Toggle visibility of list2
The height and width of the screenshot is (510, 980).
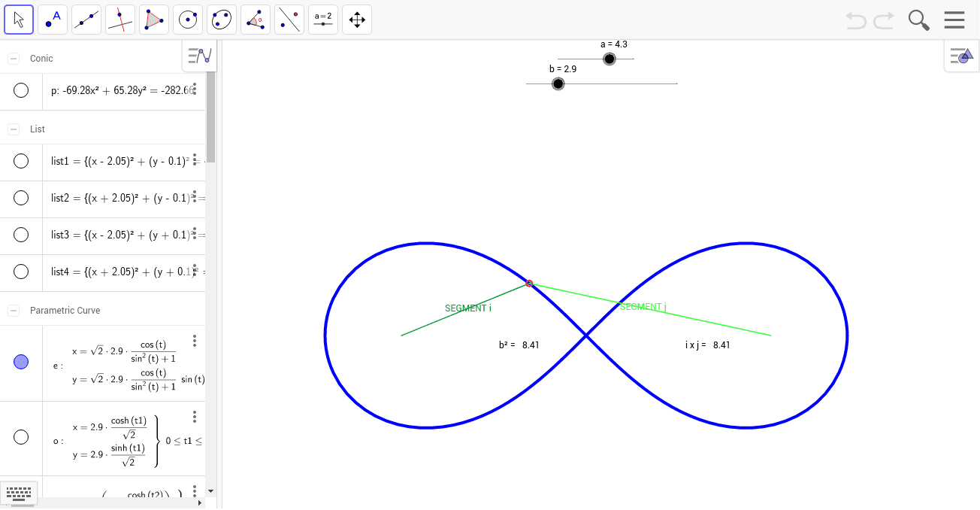[21, 198]
